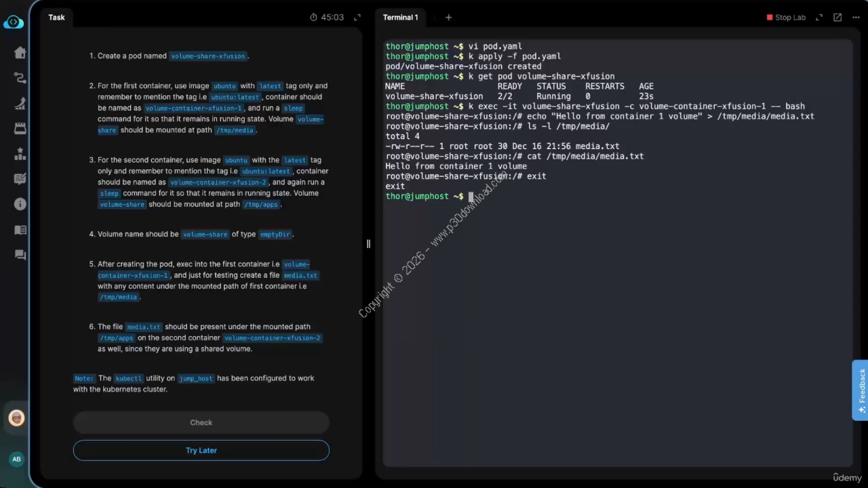Open terminal in a new window

(x=837, y=18)
